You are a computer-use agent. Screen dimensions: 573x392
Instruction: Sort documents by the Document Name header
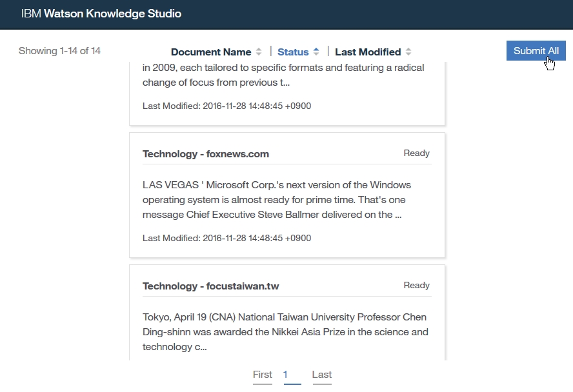(211, 52)
